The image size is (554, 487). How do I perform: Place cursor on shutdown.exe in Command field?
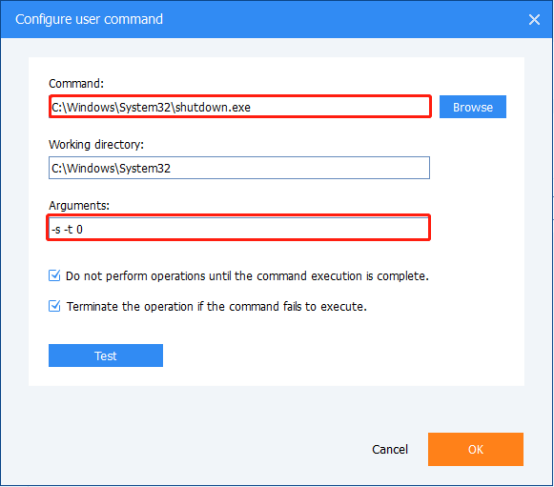pyautogui.click(x=213, y=107)
